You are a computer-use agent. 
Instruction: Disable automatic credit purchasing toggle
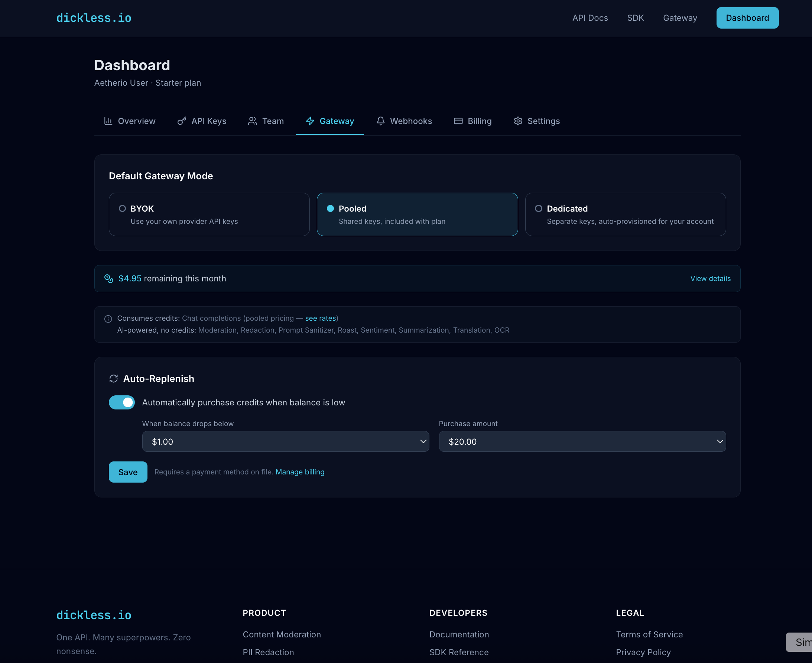pos(121,402)
